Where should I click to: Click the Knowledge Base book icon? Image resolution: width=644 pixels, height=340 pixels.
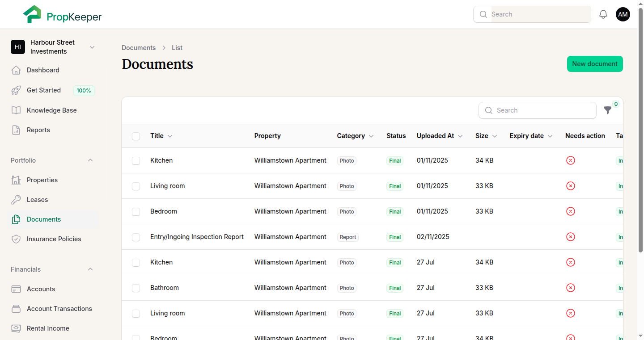click(x=16, y=110)
